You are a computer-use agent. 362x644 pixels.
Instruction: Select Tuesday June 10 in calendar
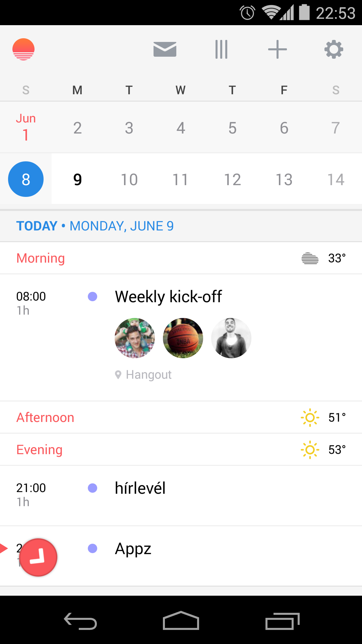(x=129, y=179)
